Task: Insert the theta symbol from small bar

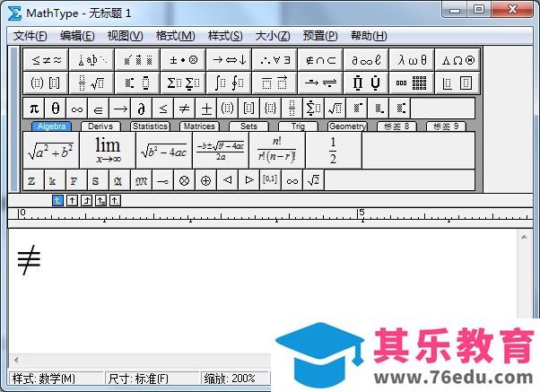Action: (56, 109)
